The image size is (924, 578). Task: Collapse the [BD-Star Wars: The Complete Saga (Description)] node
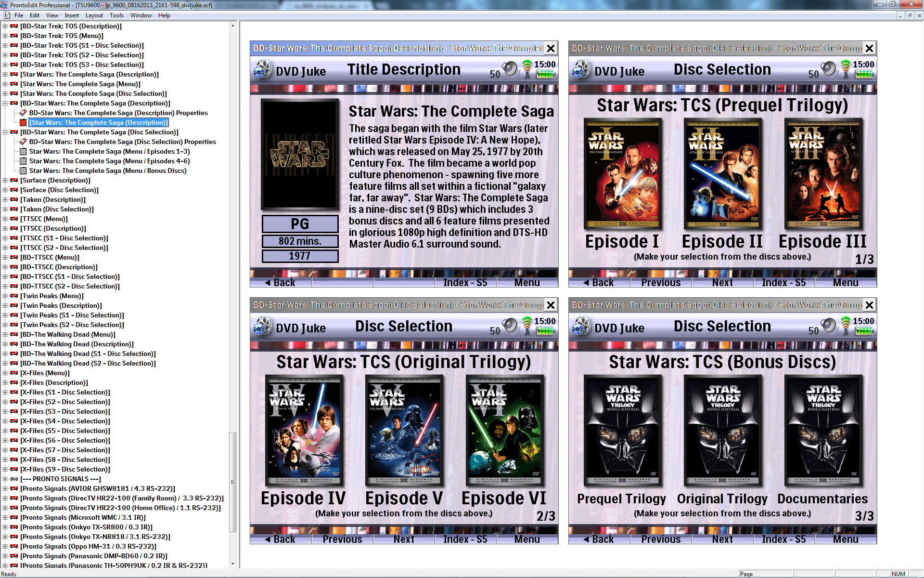[5, 103]
